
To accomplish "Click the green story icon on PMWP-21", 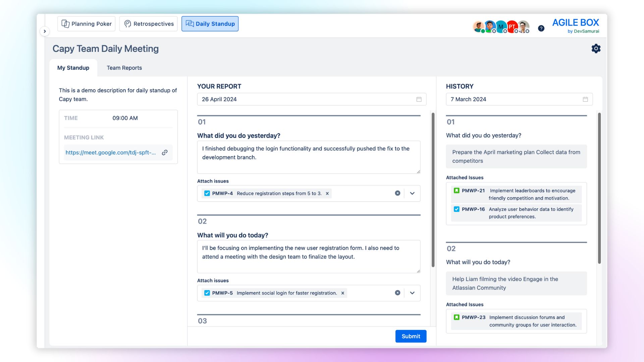I will coord(456,190).
